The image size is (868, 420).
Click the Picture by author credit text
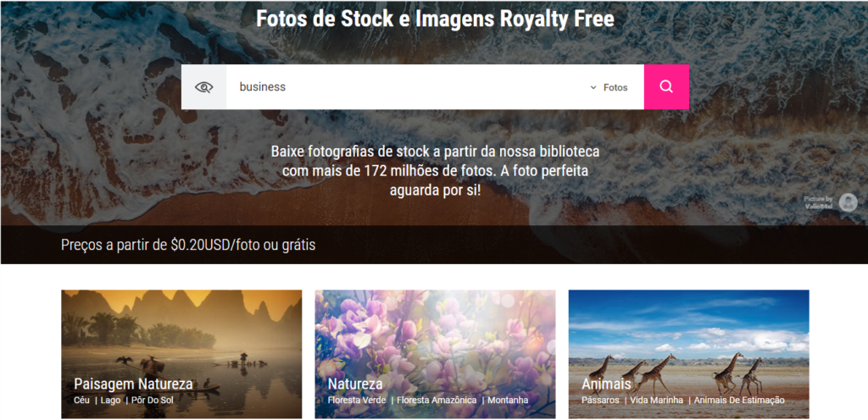tap(818, 202)
